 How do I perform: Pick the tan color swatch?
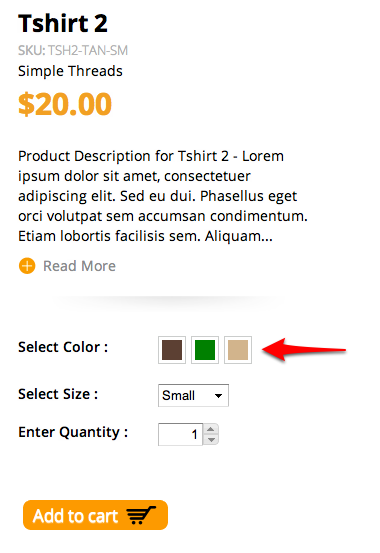click(x=238, y=350)
